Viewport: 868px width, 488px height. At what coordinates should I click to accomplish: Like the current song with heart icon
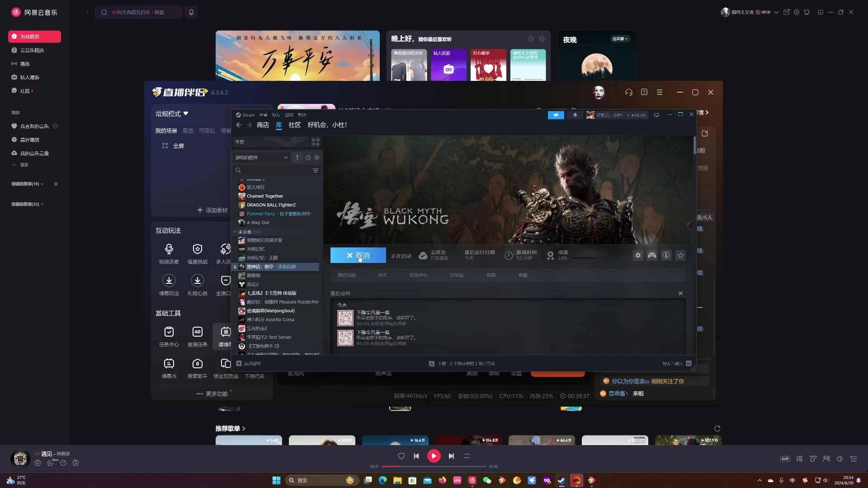tap(401, 456)
